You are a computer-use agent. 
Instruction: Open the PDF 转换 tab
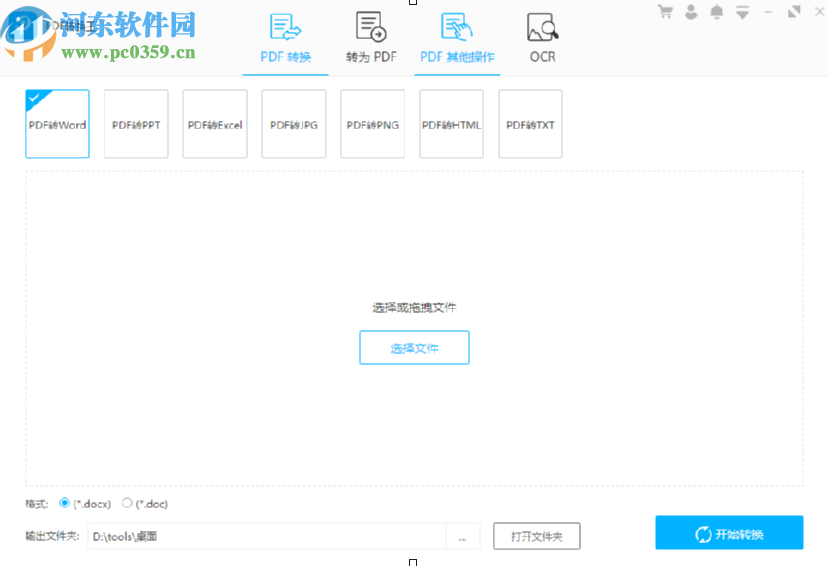pyautogui.click(x=286, y=40)
